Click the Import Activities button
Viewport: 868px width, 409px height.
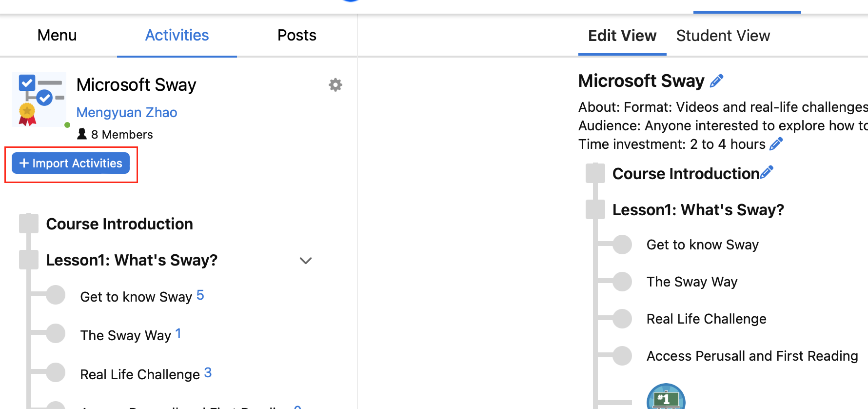(x=71, y=163)
